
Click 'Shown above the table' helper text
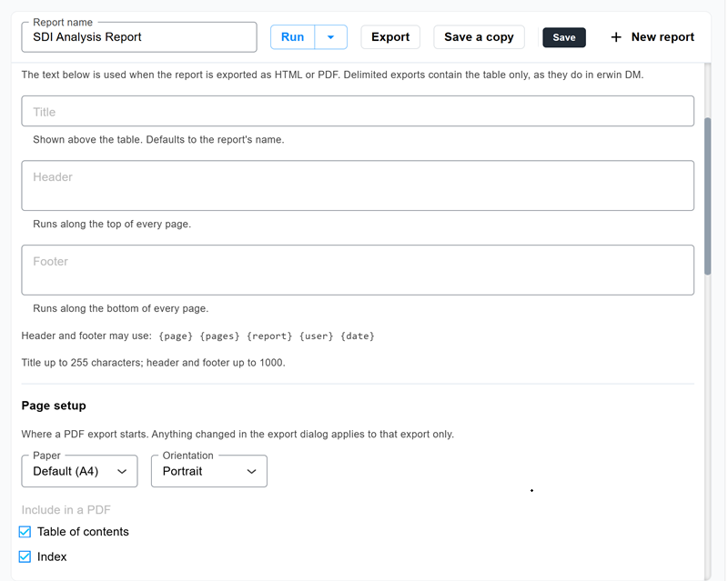click(158, 140)
